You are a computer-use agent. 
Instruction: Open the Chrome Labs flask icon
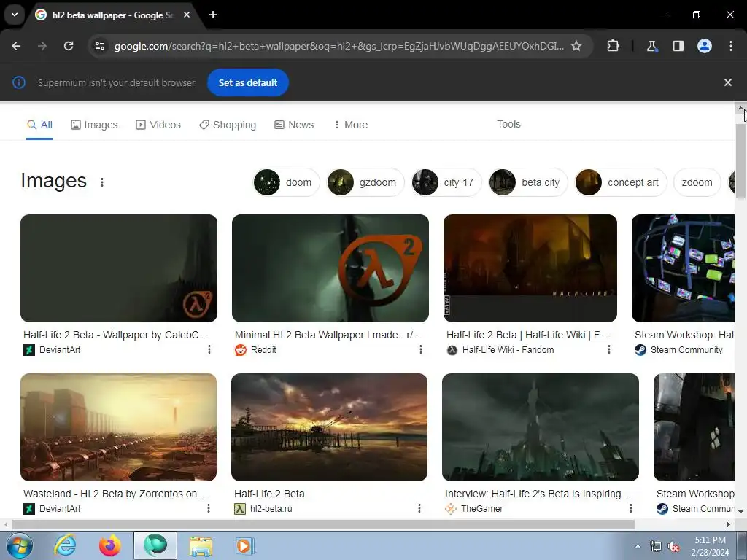651,46
